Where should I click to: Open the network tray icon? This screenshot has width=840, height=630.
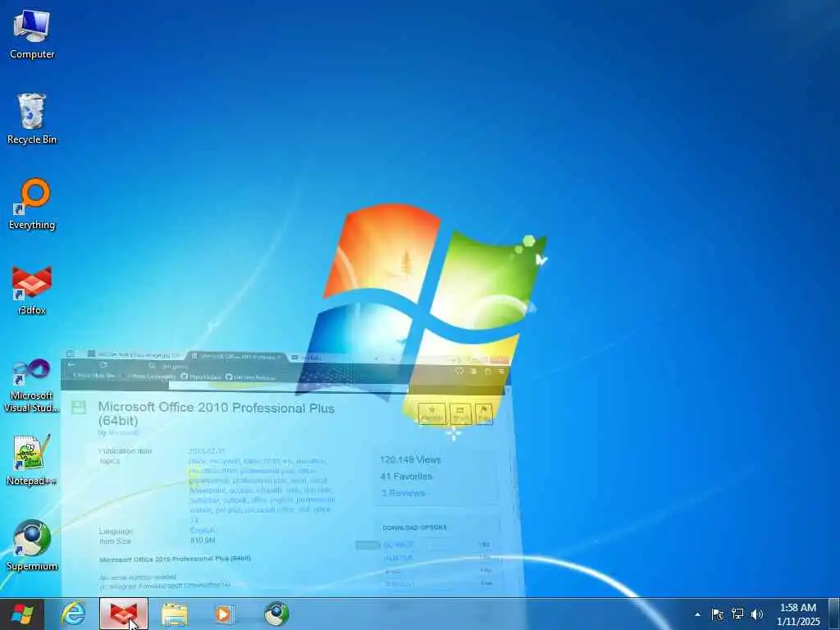tap(737, 614)
